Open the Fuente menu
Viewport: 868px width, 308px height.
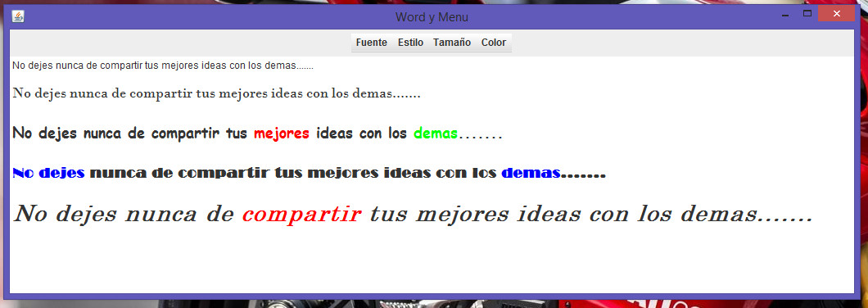(x=372, y=43)
